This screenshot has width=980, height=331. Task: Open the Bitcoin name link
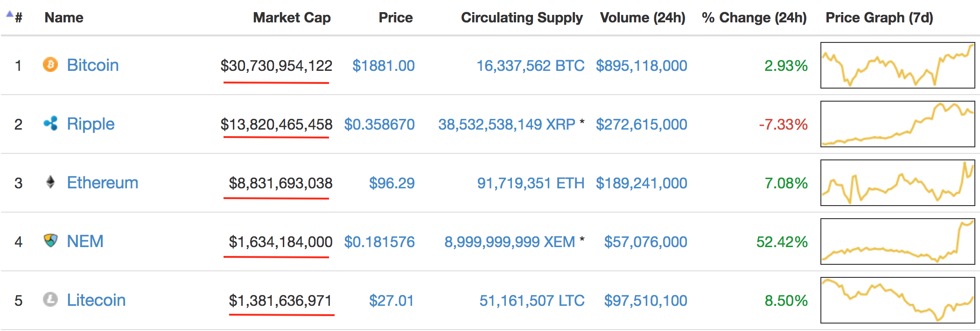point(93,65)
